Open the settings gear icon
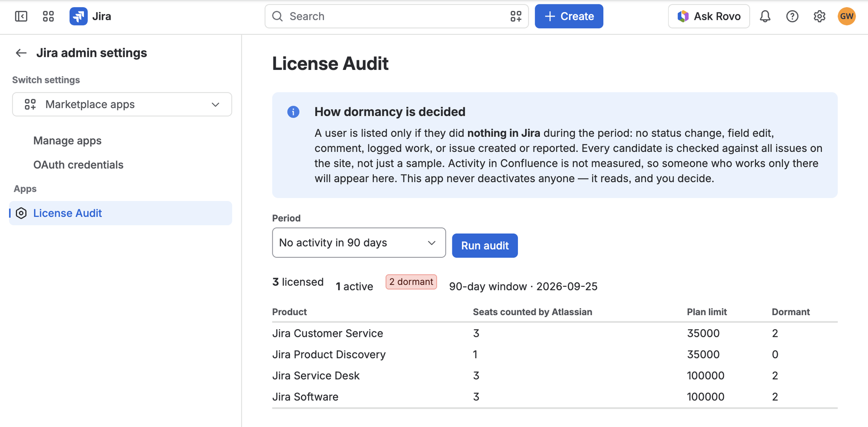This screenshot has width=868, height=427. point(819,16)
